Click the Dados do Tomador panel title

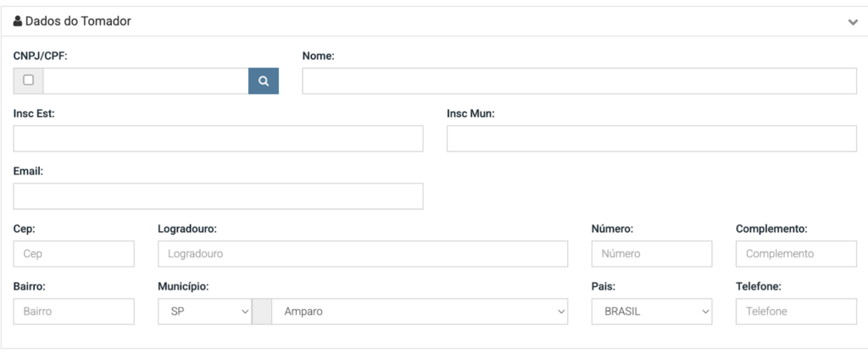[78, 21]
